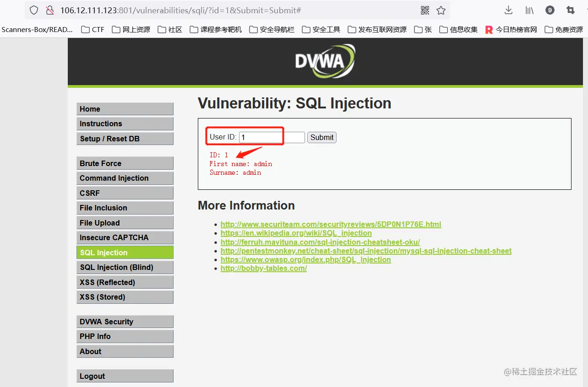
Task: Open the library bookshelf icon
Action: point(529,10)
